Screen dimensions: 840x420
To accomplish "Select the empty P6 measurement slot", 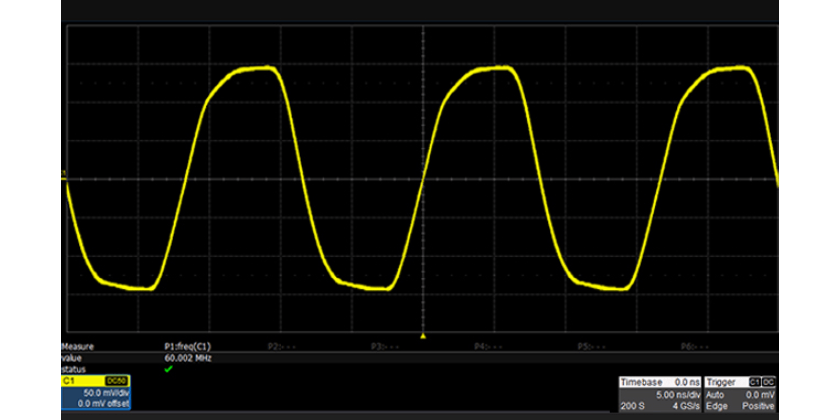I will 694,346.
